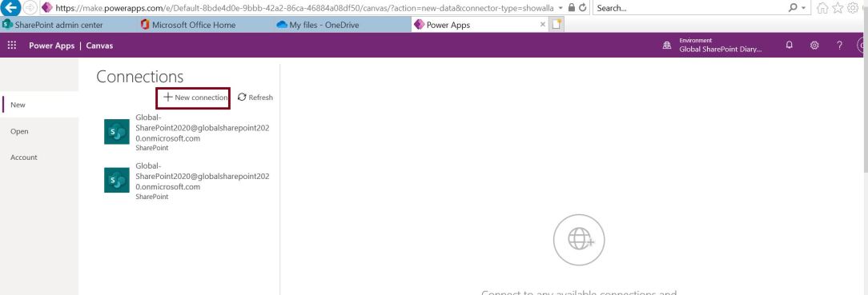
Task: Close the Power Apps tab
Action: (543, 25)
